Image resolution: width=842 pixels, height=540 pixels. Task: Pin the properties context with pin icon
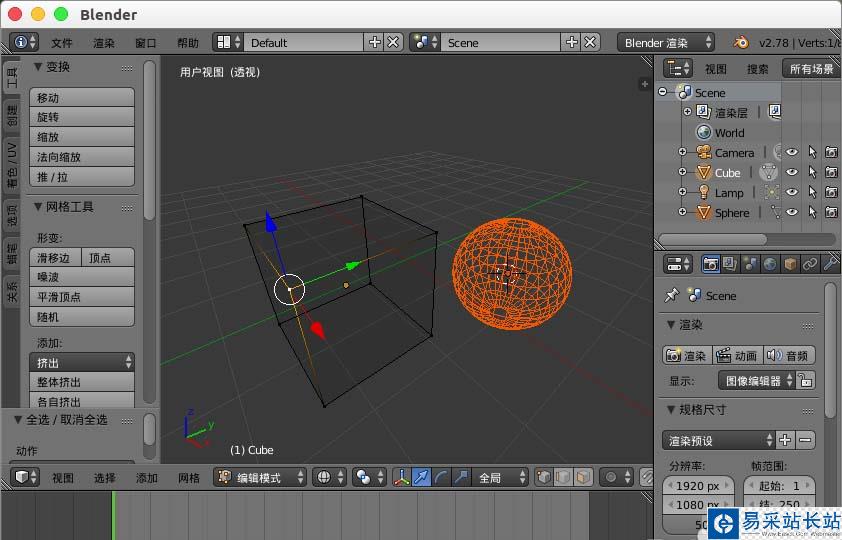[671, 295]
